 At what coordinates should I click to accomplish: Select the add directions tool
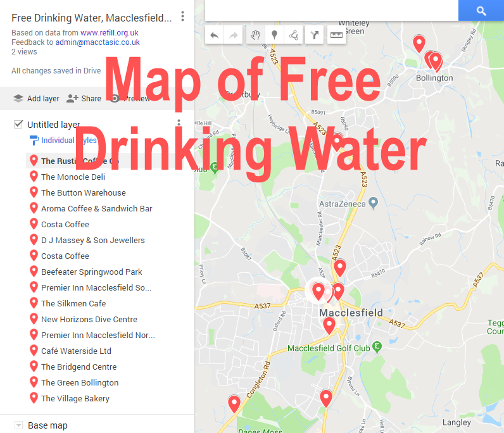[315, 35]
